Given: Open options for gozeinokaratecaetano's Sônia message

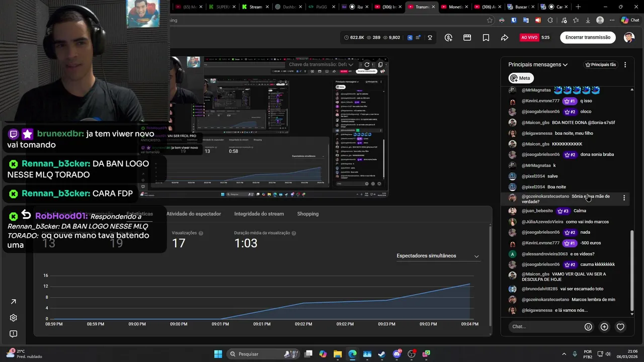Looking at the screenshot, I should pos(624,198).
